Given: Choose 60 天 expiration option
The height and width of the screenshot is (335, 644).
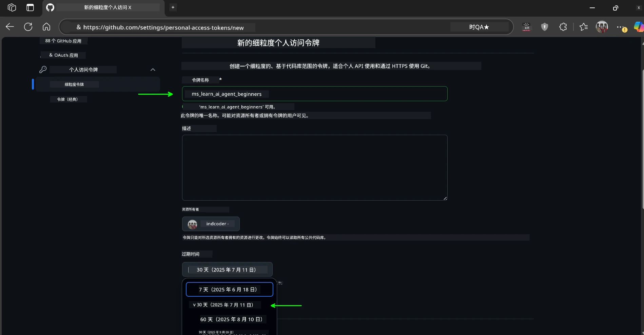Looking at the screenshot, I should (231, 319).
